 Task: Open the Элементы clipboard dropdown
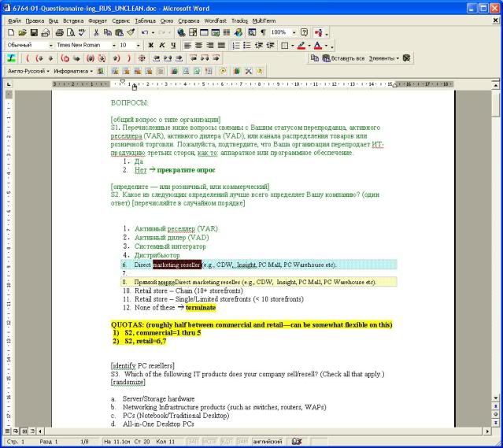[384, 58]
